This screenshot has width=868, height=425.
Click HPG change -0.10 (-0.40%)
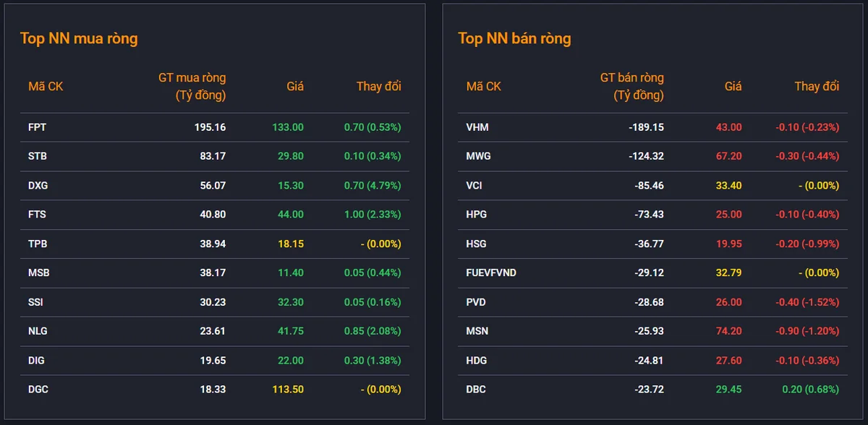point(807,215)
